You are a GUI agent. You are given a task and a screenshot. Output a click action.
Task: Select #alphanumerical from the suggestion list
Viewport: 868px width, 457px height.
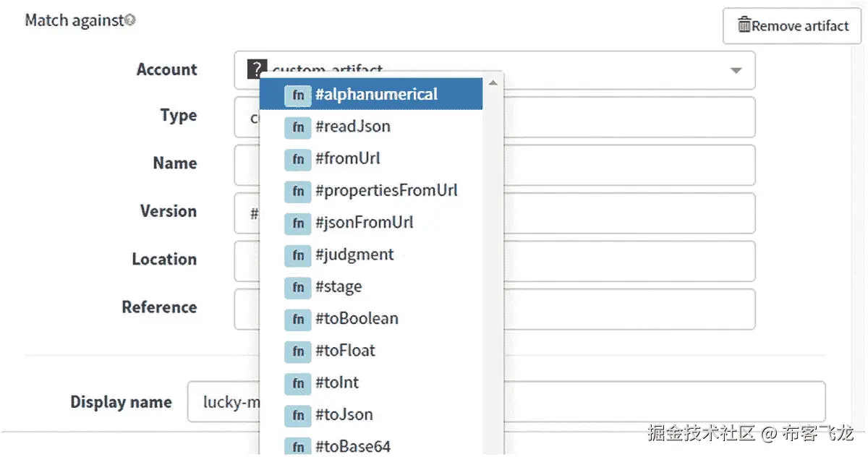[376, 95]
